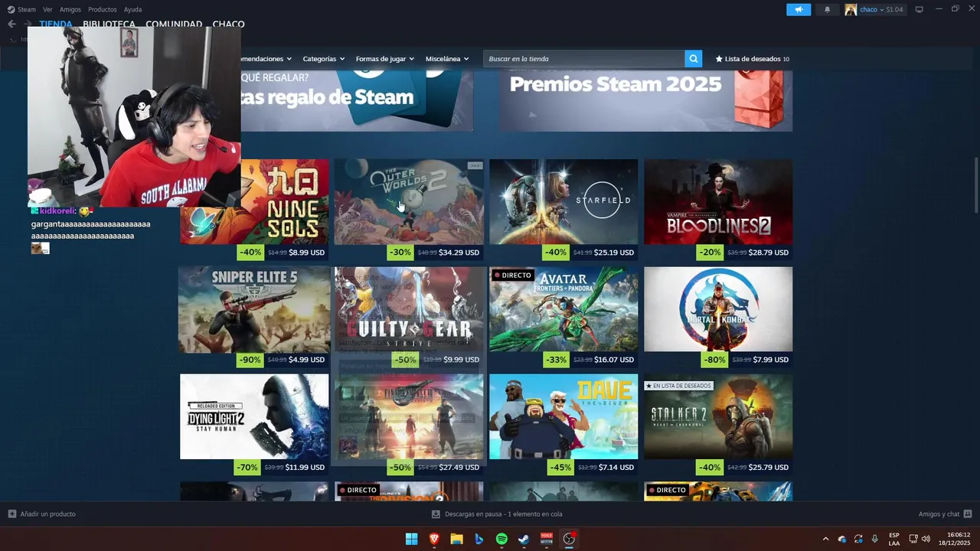Click the wishlist star icon
This screenshot has height=551, width=980.
pyautogui.click(x=719, y=59)
